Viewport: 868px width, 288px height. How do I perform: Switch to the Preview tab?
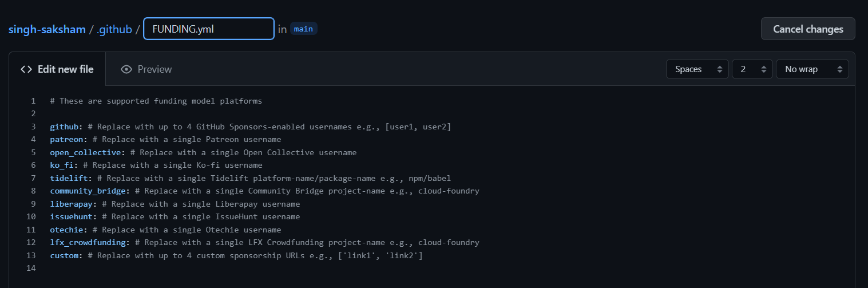pyautogui.click(x=146, y=69)
